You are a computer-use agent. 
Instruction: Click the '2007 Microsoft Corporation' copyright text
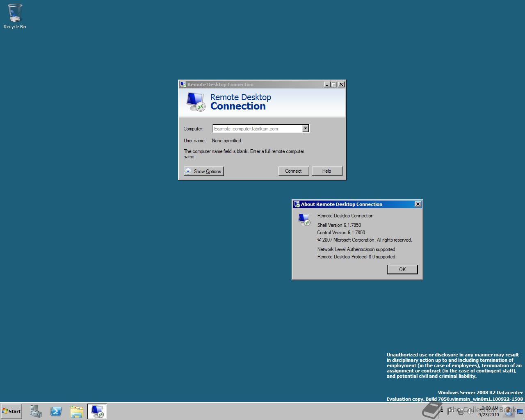click(365, 240)
